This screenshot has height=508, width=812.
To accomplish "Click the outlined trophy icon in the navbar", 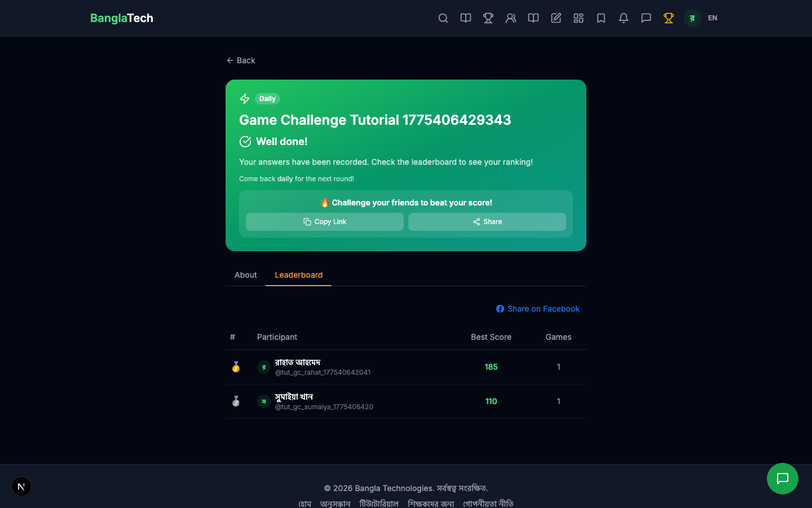I will tap(488, 18).
